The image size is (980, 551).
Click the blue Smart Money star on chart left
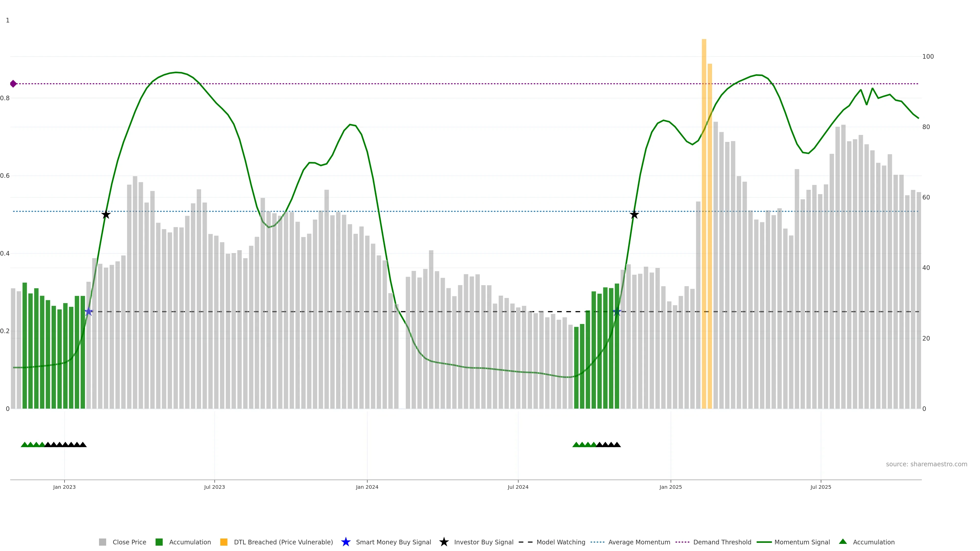point(88,312)
